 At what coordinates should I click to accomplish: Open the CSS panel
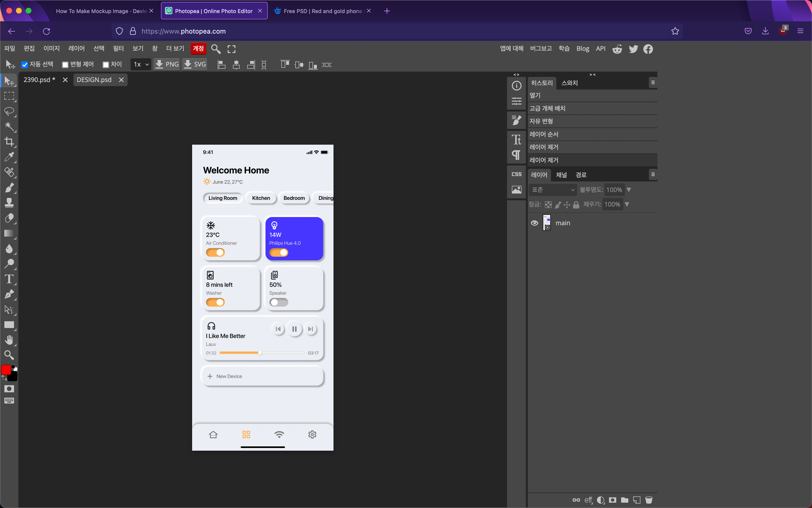(516, 174)
